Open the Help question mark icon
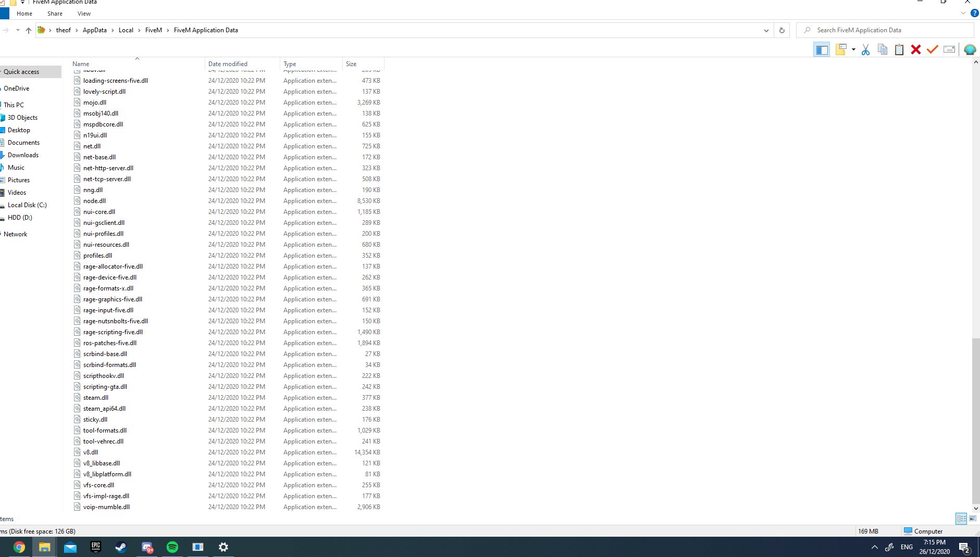The width and height of the screenshot is (980, 557). coord(974,14)
